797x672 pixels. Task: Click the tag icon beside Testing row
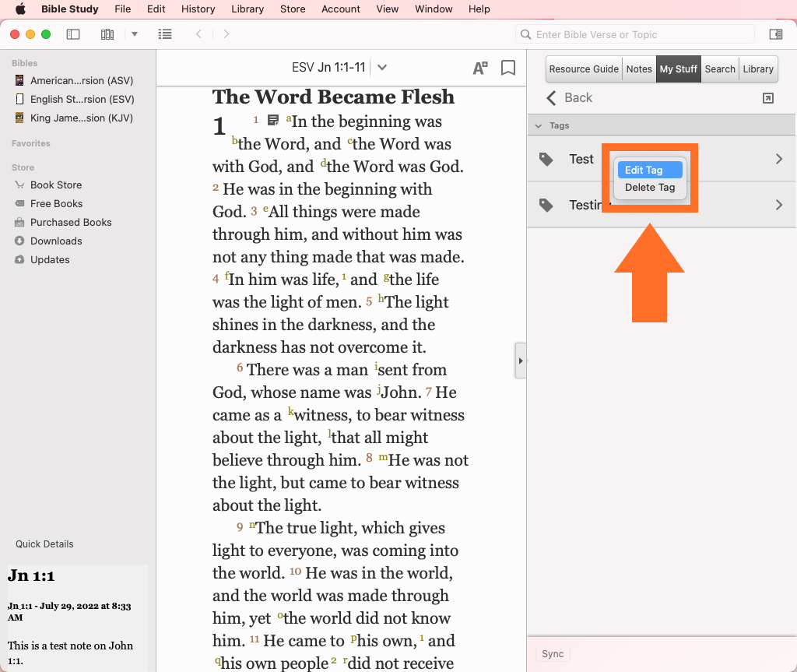546,205
